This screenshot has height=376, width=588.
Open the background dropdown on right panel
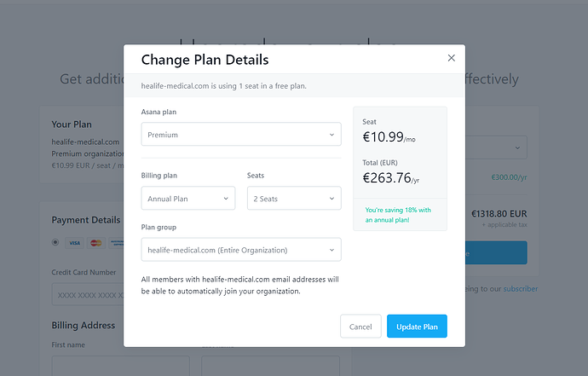point(497,148)
